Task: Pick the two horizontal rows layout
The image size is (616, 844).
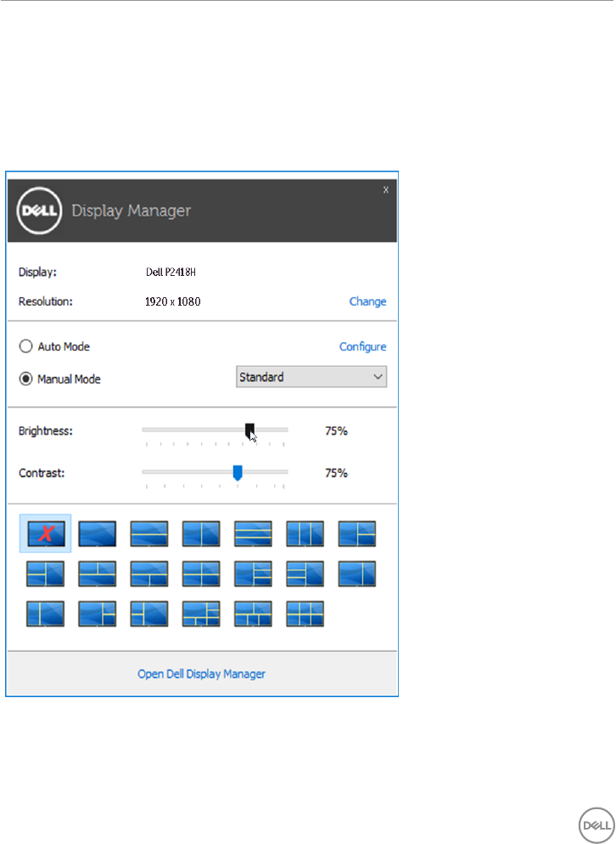Action: click(149, 533)
